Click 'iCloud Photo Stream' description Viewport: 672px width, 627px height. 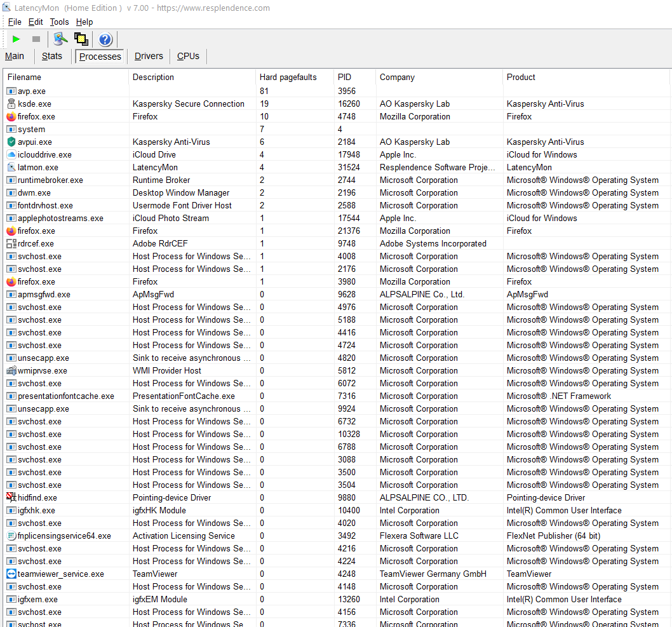point(171,218)
